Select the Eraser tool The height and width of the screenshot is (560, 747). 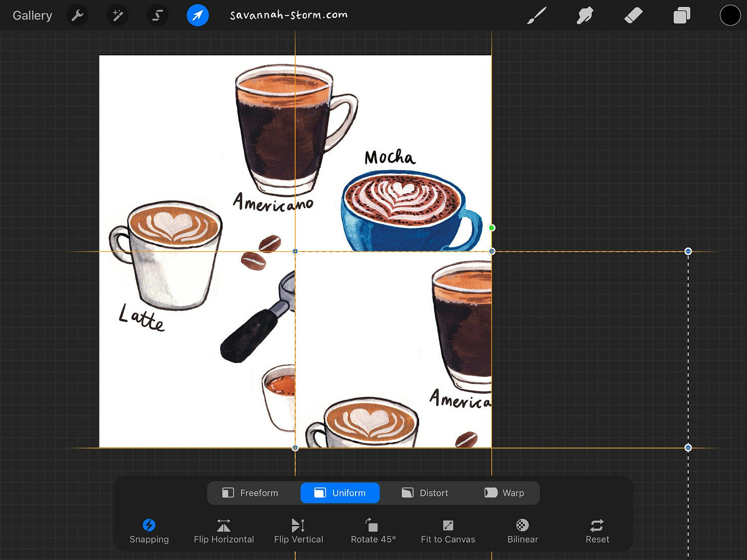pyautogui.click(x=633, y=15)
